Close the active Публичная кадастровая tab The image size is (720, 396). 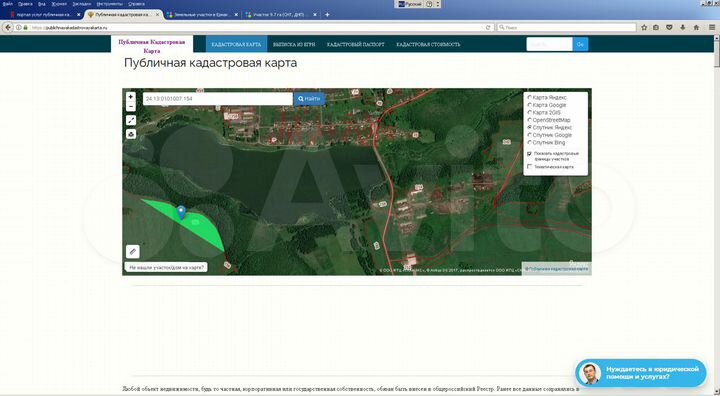pyautogui.click(x=158, y=15)
